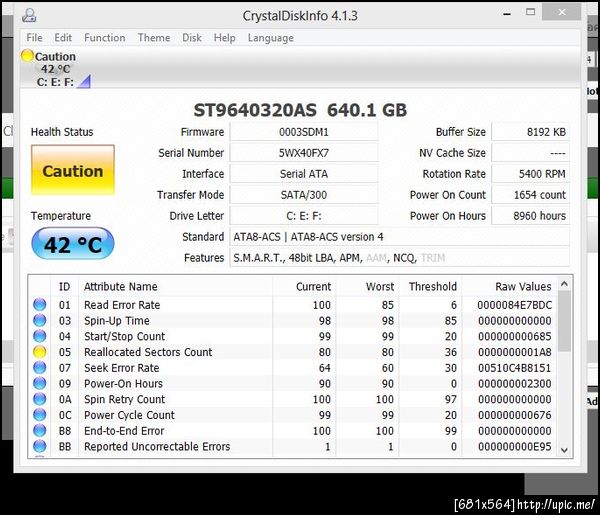Select the yellow Caution disk status circle
Viewport: 600px width, 515px height.
[27, 56]
